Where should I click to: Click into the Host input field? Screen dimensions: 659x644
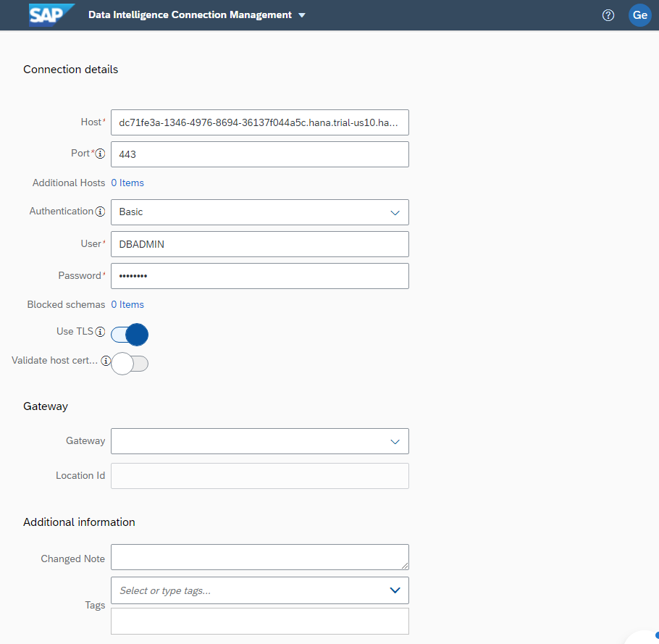click(259, 122)
